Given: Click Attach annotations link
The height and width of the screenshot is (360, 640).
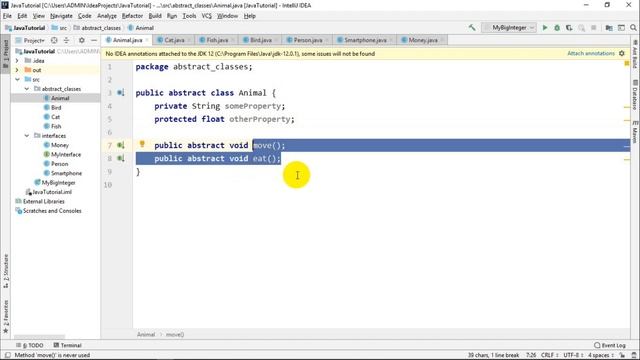Looking at the screenshot, I should click(591, 53).
